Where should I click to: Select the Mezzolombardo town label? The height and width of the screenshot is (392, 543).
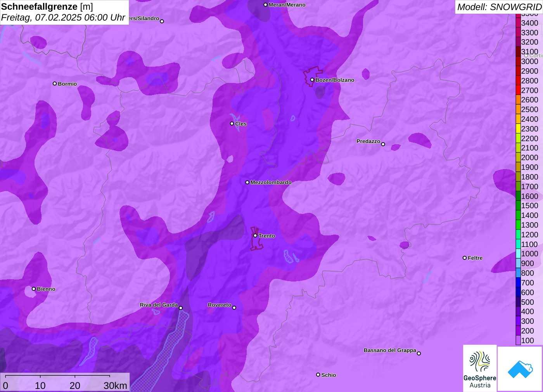click(x=271, y=182)
